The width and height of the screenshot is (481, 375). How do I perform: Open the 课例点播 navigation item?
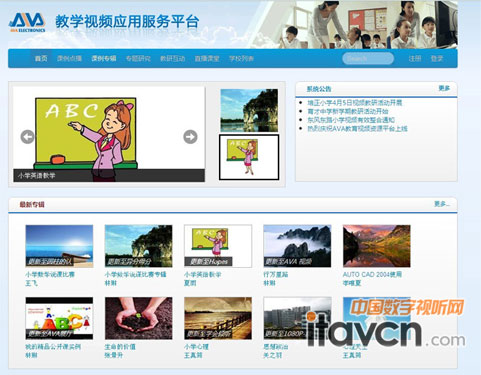(69, 58)
